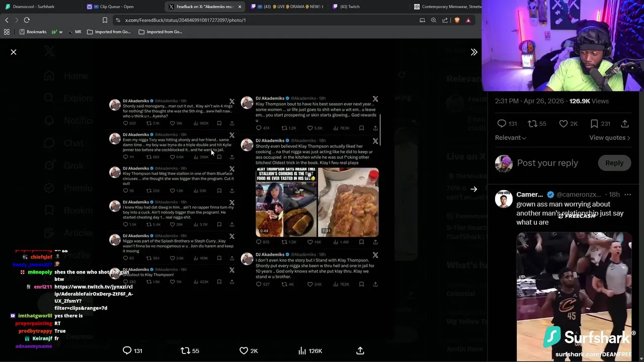Open the apps grid icon in bookmarks bar

[7, 32]
